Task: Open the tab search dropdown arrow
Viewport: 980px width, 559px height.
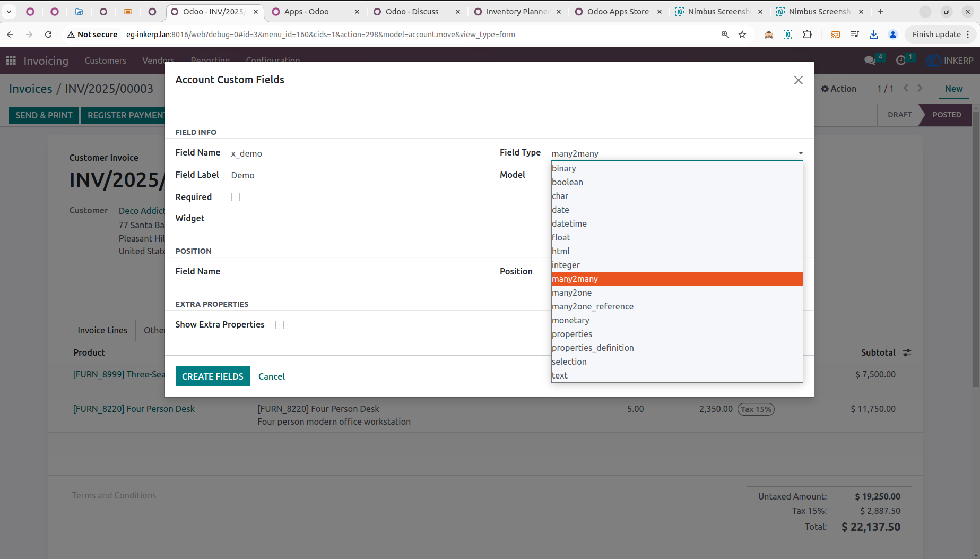Action: (x=9, y=12)
